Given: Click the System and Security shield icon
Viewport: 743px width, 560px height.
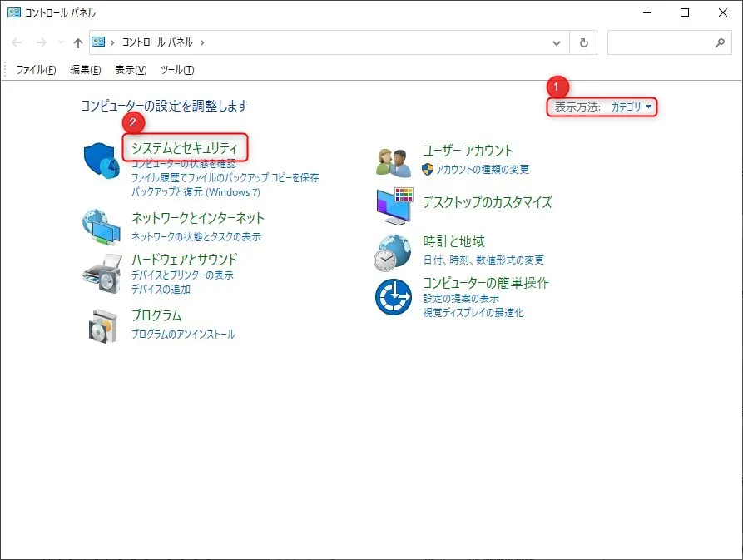Looking at the screenshot, I should pos(102,161).
